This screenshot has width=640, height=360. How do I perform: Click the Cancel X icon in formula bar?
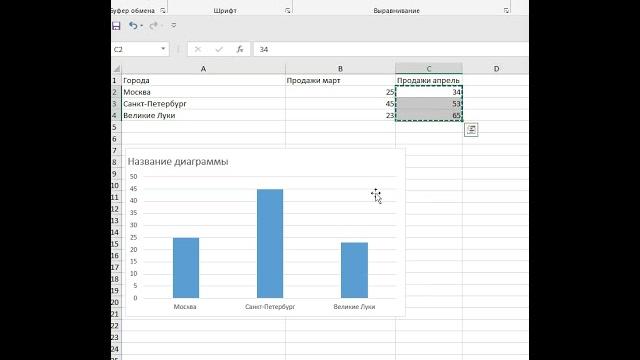(x=198, y=49)
